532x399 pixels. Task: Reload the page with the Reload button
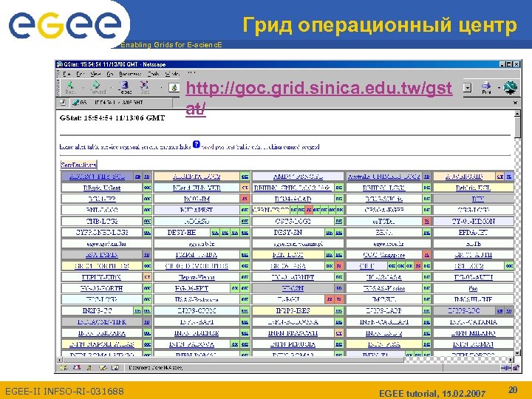click(x=125, y=87)
